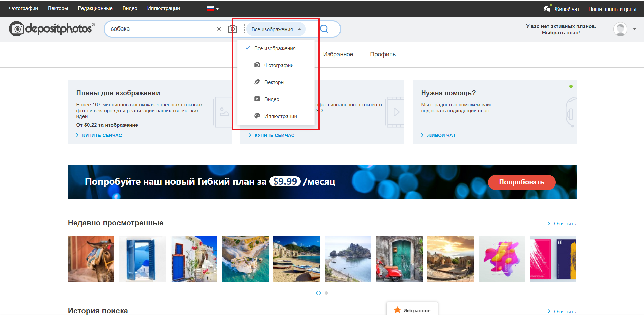Choose 'Векторы' from the dropdown list
The width and height of the screenshot is (644, 315).
pos(276,82)
